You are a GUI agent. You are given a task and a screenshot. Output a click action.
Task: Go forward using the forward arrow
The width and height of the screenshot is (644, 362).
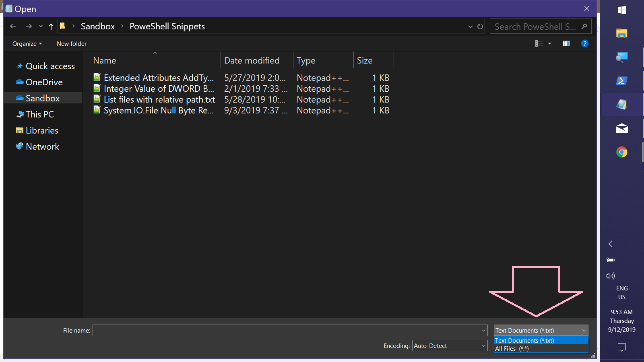(x=29, y=27)
